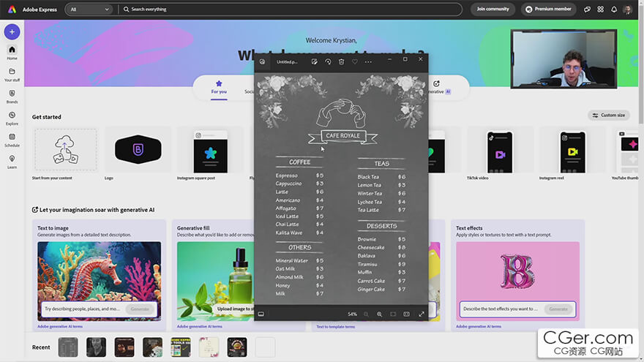Click the Adobe Express logo
This screenshot has height=362, width=644.
click(12, 9)
